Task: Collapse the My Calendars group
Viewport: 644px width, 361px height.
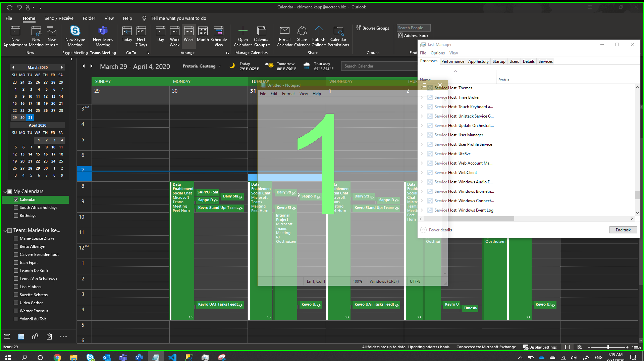Action: (5, 192)
